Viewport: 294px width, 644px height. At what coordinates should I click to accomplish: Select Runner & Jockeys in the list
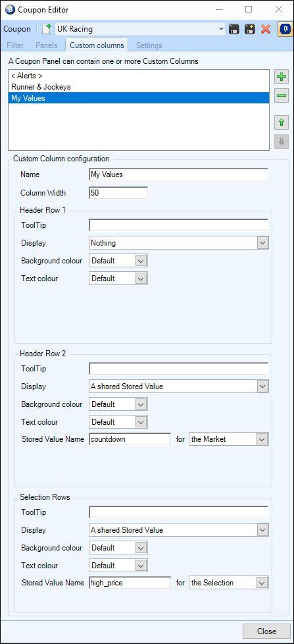[41, 87]
